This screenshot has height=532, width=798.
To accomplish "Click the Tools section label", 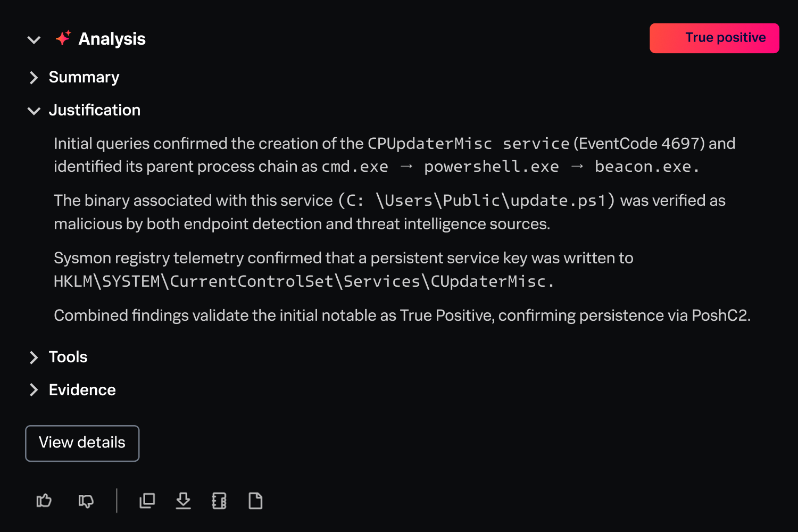I will click(x=68, y=357).
